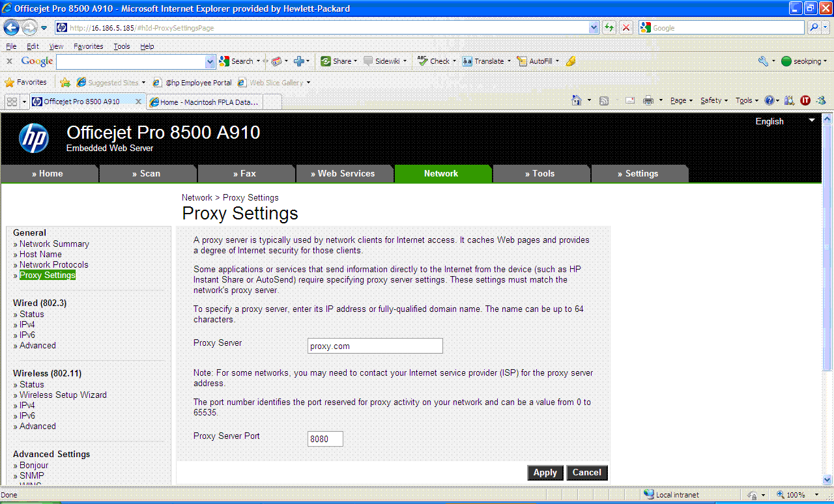Open the command bar Tools dropdown
The width and height of the screenshot is (834, 504).
747,100
